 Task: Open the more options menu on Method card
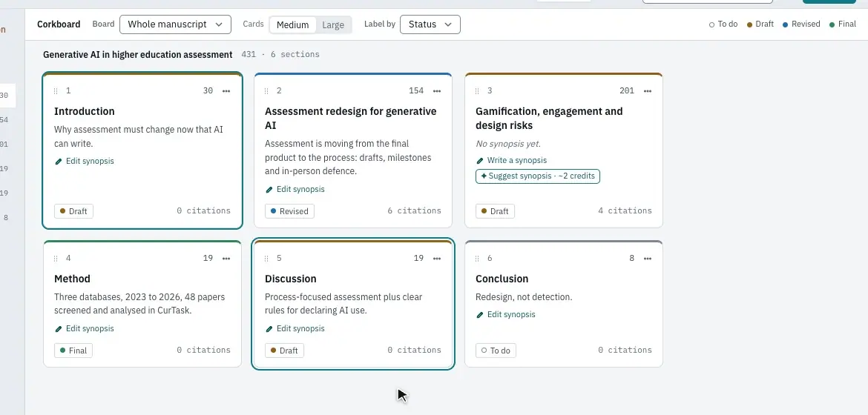tap(226, 259)
